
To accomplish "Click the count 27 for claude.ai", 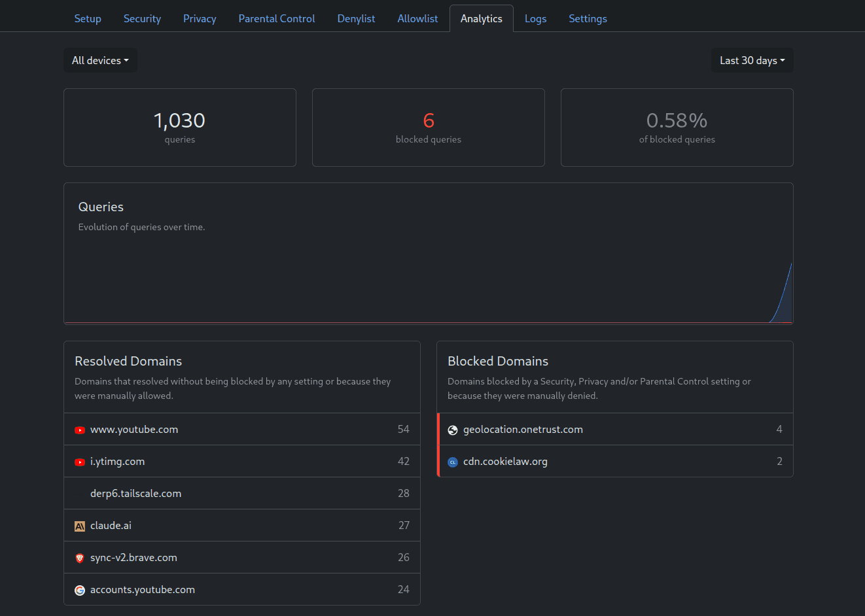I will [x=404, y=526].
